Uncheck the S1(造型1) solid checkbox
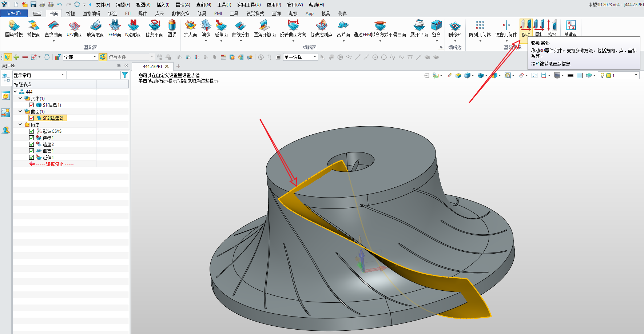 tap(32, 105)
